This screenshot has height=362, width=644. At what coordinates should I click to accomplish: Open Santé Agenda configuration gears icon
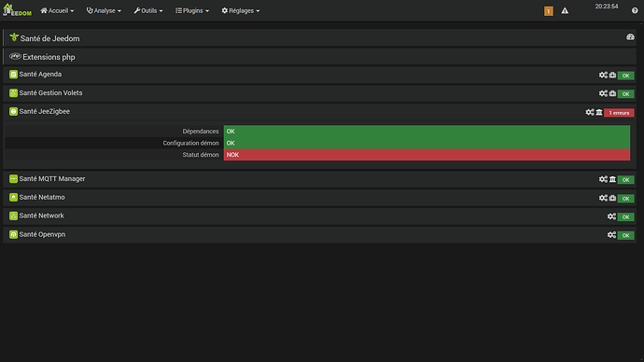[x=603, y=76]
